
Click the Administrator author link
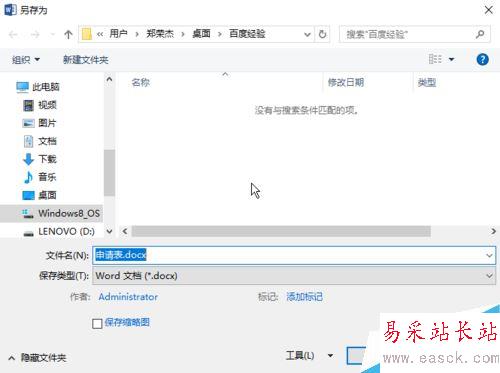[128, 297]
